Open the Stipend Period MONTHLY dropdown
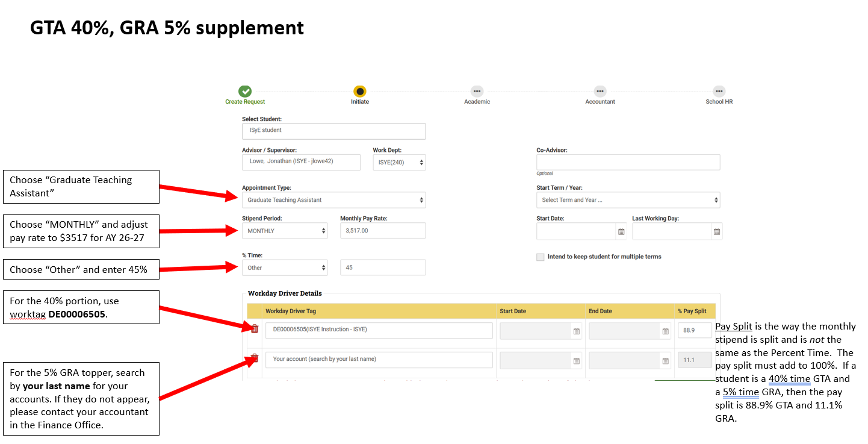Image resolution: width=868 pixels, height=444 pixels. (x=285, y=231)
